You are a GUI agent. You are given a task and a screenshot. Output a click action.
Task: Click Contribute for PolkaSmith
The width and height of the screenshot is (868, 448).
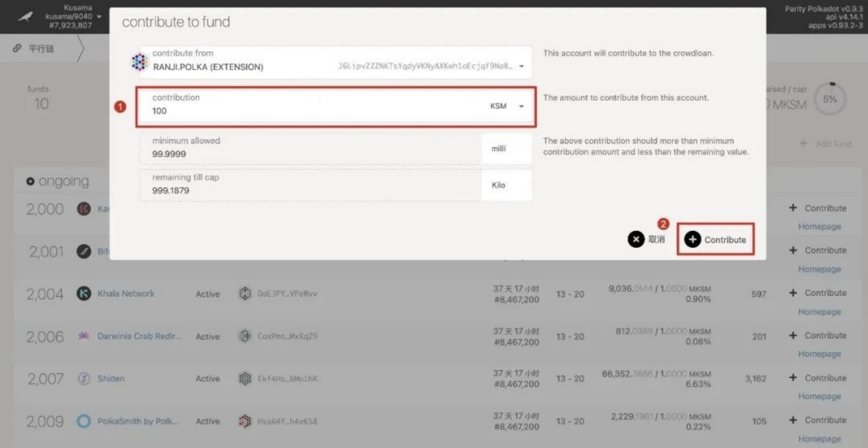coord(818,420)
